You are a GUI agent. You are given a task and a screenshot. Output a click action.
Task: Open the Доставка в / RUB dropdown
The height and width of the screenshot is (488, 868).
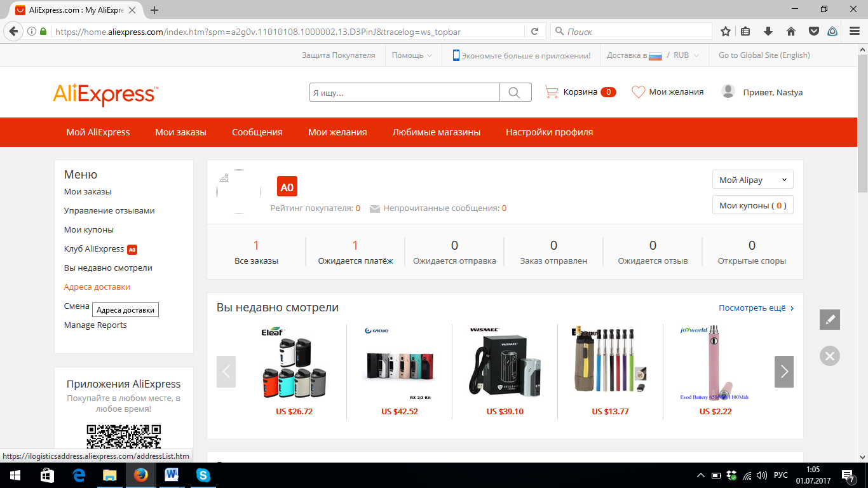click(x=653, y=55)
